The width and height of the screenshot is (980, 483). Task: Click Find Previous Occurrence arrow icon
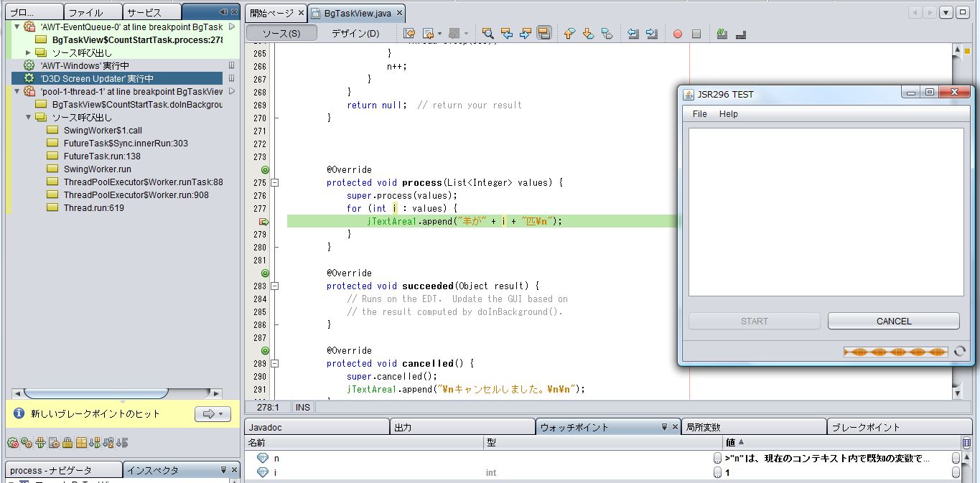[507, 33]
